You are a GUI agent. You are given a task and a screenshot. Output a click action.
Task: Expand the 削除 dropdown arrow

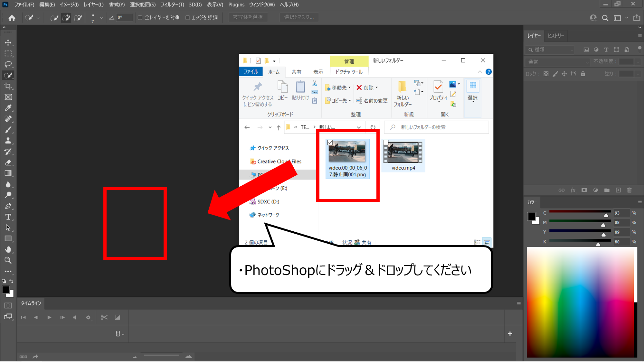pos(377,88)
